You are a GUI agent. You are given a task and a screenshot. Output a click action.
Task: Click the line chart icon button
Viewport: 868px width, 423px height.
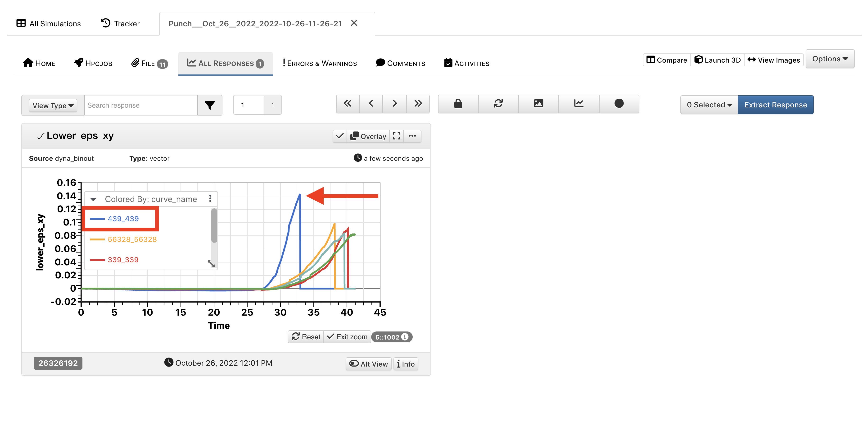click(x=579, y=104)
